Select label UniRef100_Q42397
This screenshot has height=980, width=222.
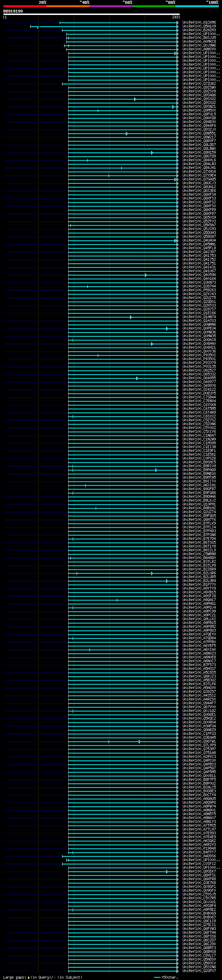pyautogui.click(x=199, y=252)
